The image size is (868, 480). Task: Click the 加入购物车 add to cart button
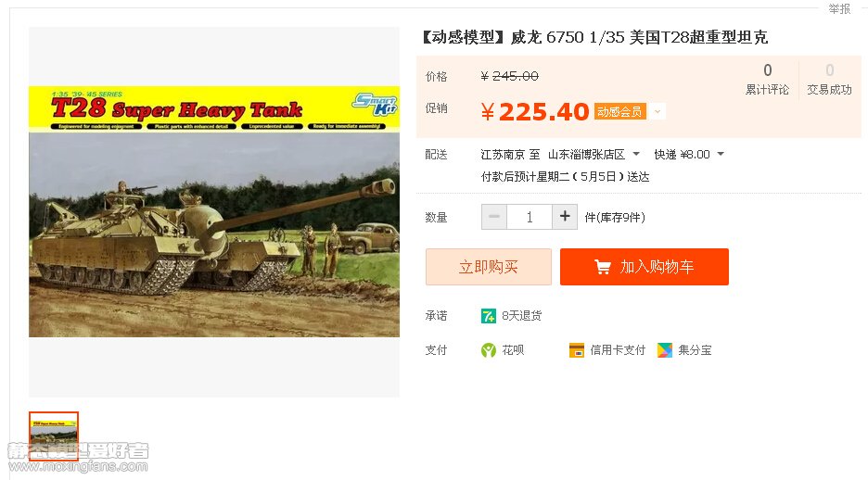point(644,267)
